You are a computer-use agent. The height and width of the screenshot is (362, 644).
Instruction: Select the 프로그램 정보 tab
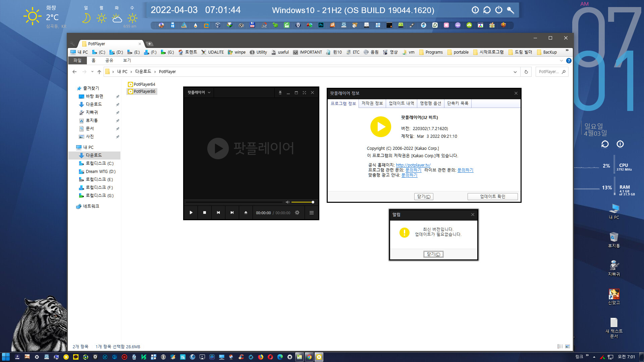click(343, 104)
